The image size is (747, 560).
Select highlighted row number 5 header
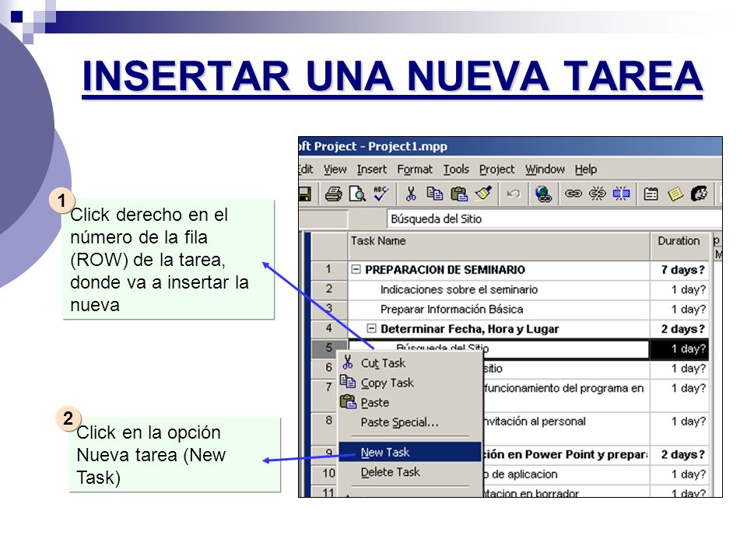(329, 348)
